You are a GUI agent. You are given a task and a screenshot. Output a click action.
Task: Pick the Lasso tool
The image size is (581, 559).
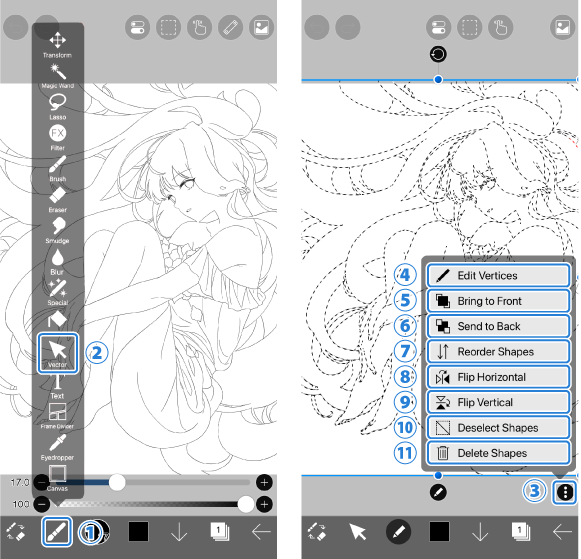(x=57, y=107)
